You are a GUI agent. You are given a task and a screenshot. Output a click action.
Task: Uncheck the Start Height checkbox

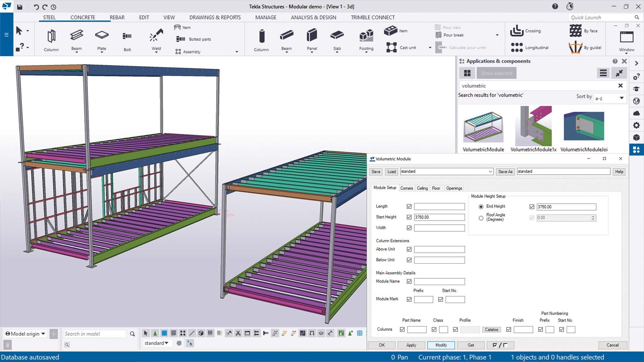click(409, 217)
